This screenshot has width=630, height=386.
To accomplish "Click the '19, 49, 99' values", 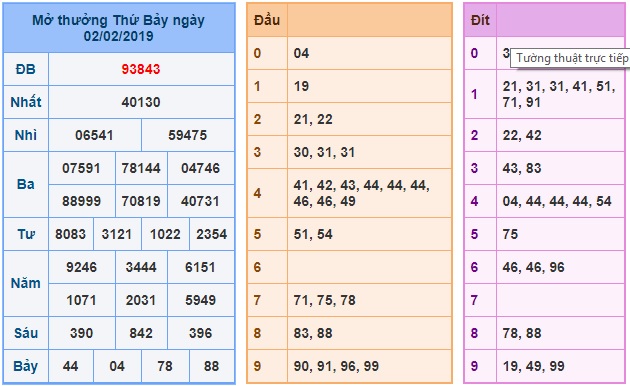I will click(x=534, y=366).
